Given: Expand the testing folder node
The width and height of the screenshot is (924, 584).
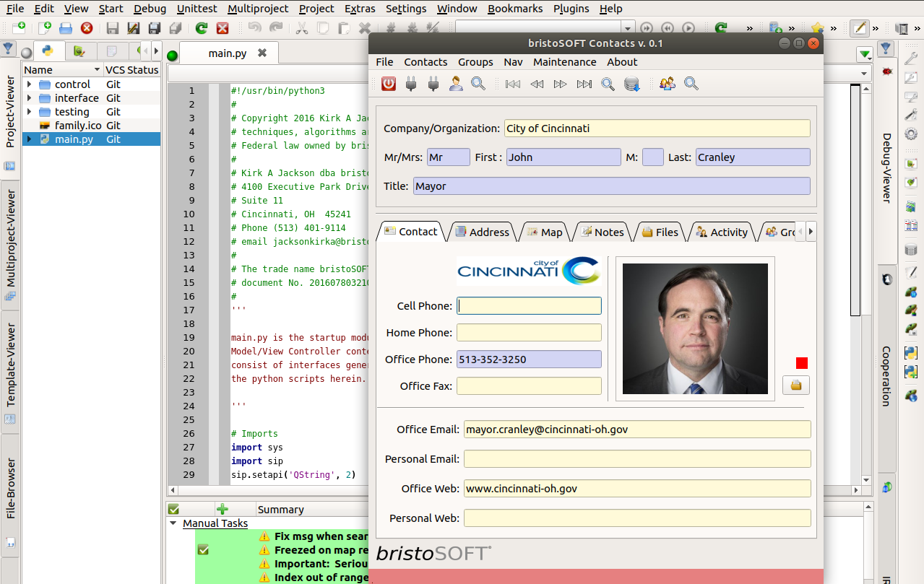Looking at the screenshot, I should coord(29,112).
